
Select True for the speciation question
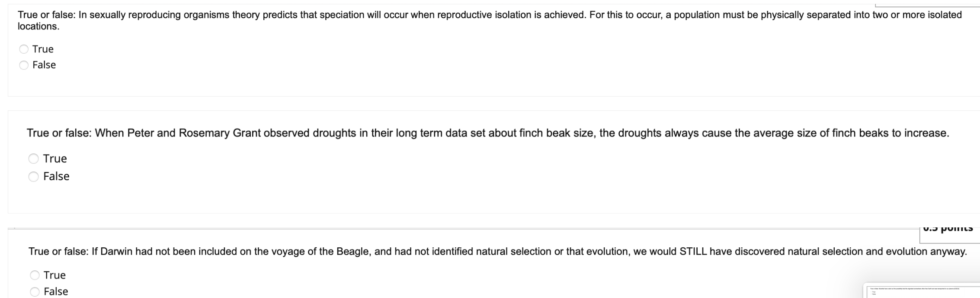coord(24,49)
